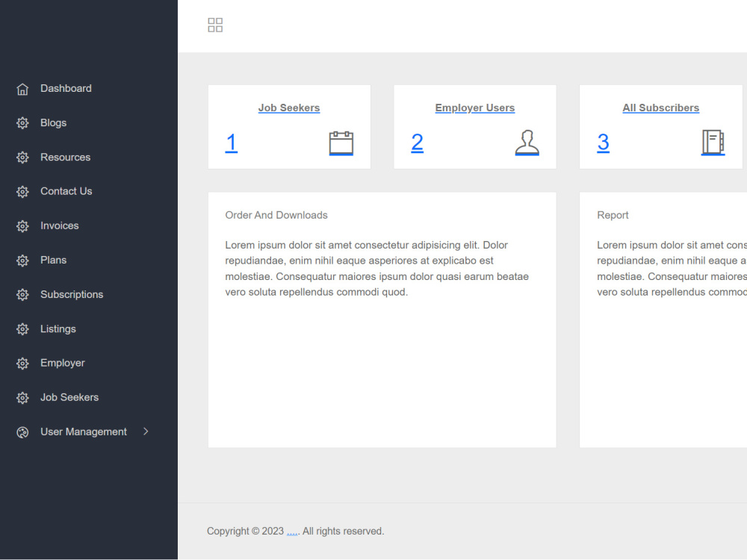This screenshot has width=747, height=560.
Task: Expand User Management submenu chevron
Action: 146,432
